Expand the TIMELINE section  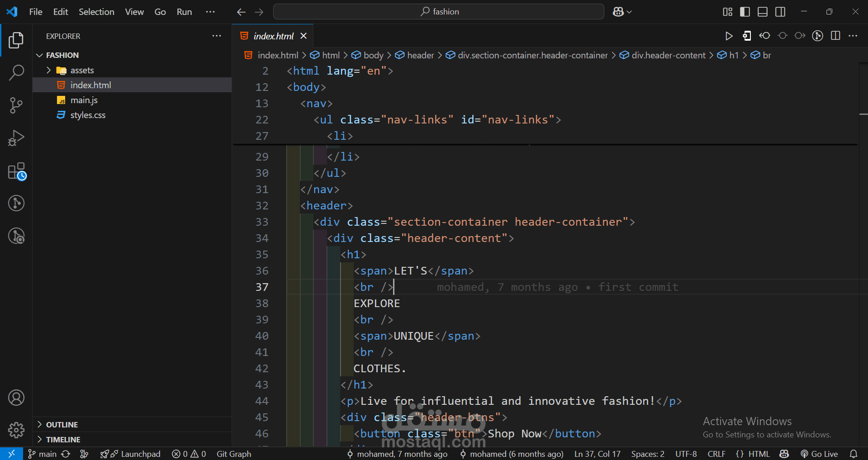tap(63, 440)
